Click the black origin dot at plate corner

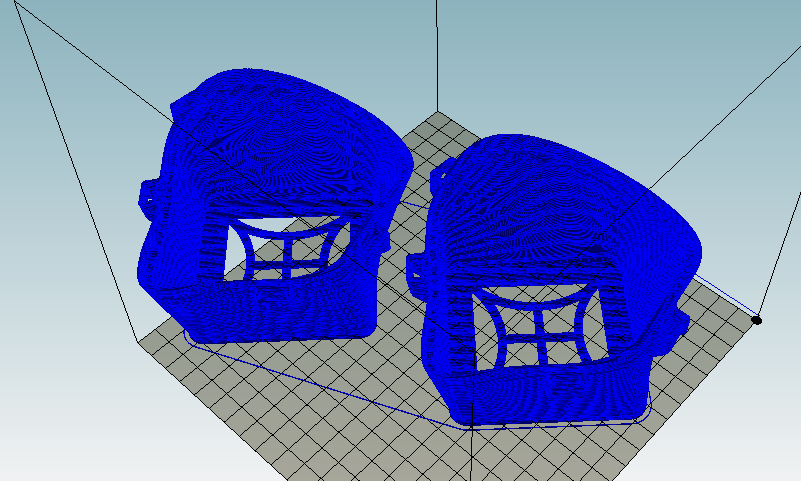(x=757, y=320)
